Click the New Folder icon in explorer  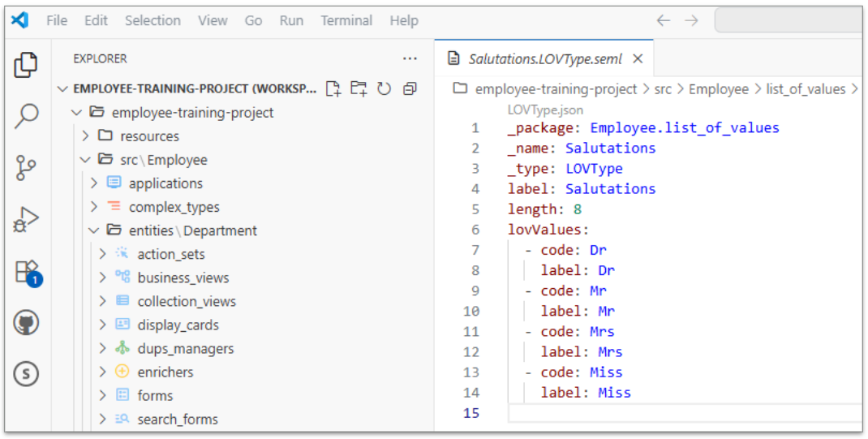click(359, 88)
